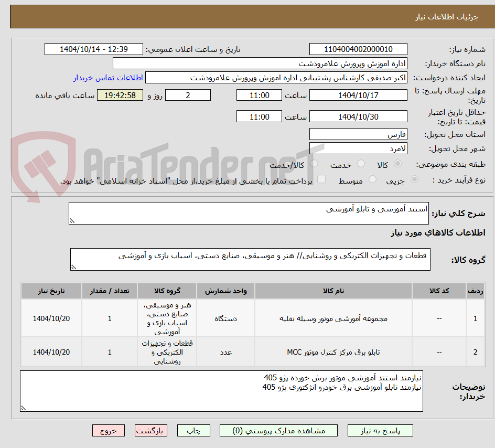Click group cell 'هنر و موسیقی، صنایع دستی'
This screenshot has width=495, height=448.
(x=167, y=318)
